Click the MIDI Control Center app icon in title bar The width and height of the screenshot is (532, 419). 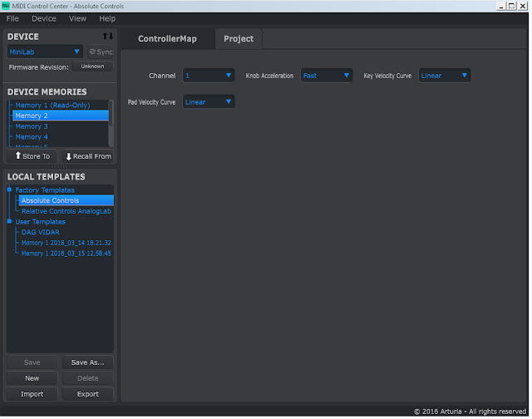point(6,6)
